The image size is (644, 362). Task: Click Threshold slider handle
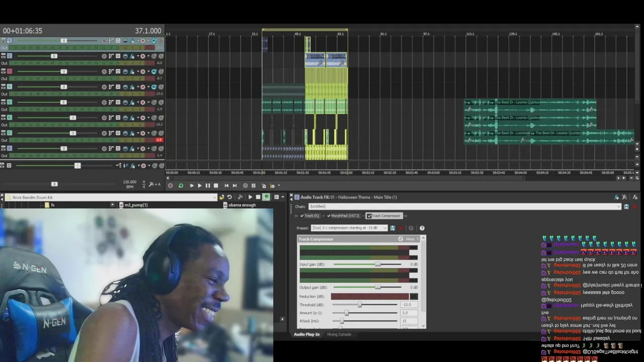click(359, 305)
